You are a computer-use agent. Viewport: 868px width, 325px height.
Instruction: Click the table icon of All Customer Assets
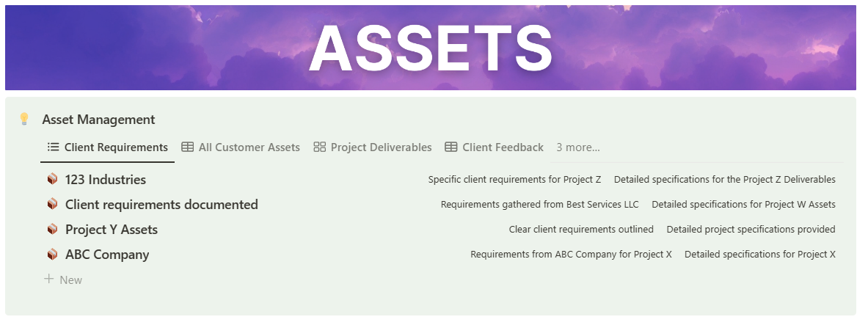[188, 147]
